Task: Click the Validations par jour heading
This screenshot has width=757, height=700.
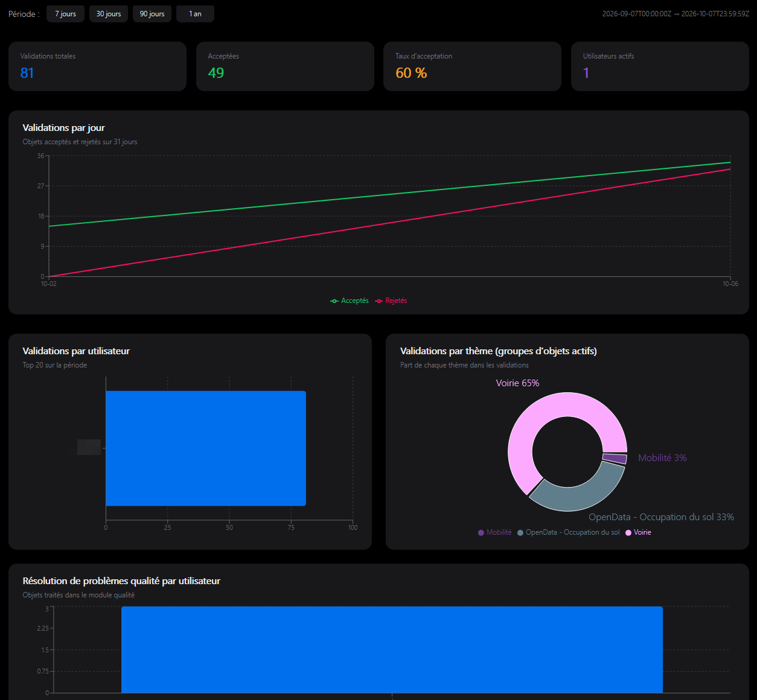Action: pyautogui.click(x=63, y=128)
